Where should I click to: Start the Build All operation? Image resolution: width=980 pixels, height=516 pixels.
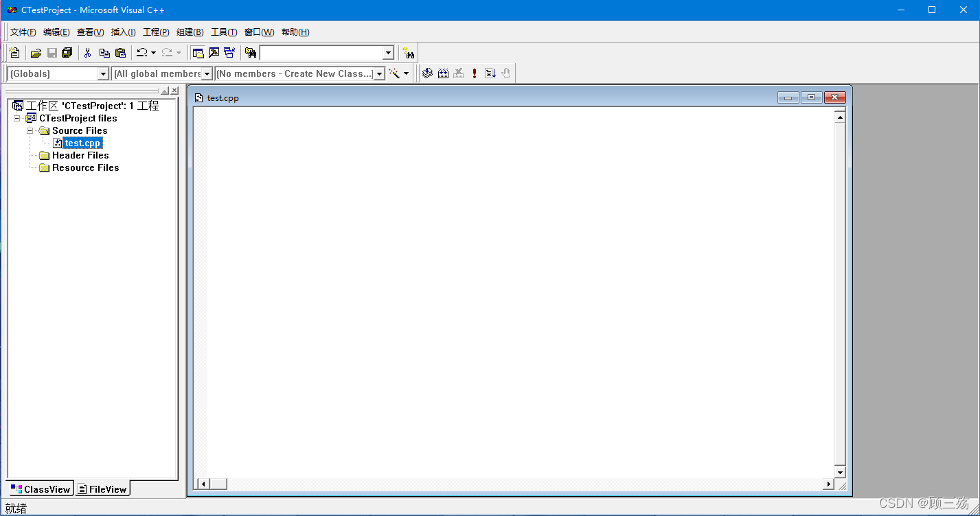[443, 73]
